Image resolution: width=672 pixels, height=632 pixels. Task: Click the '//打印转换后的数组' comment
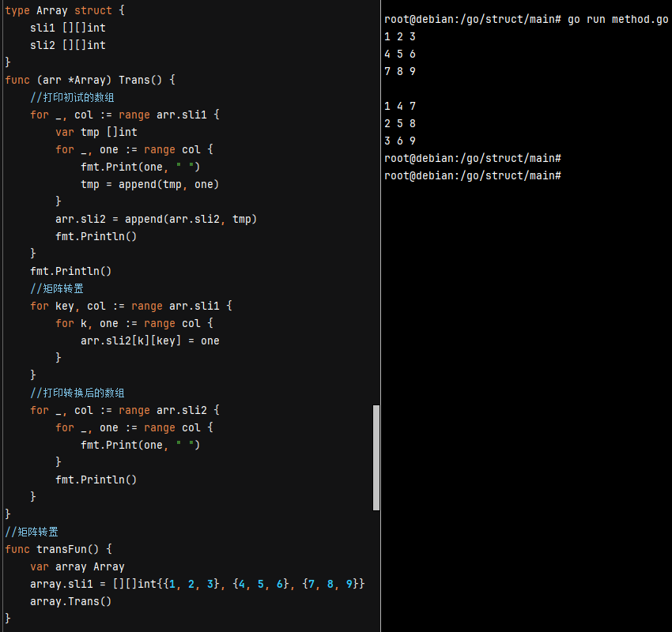77,393
